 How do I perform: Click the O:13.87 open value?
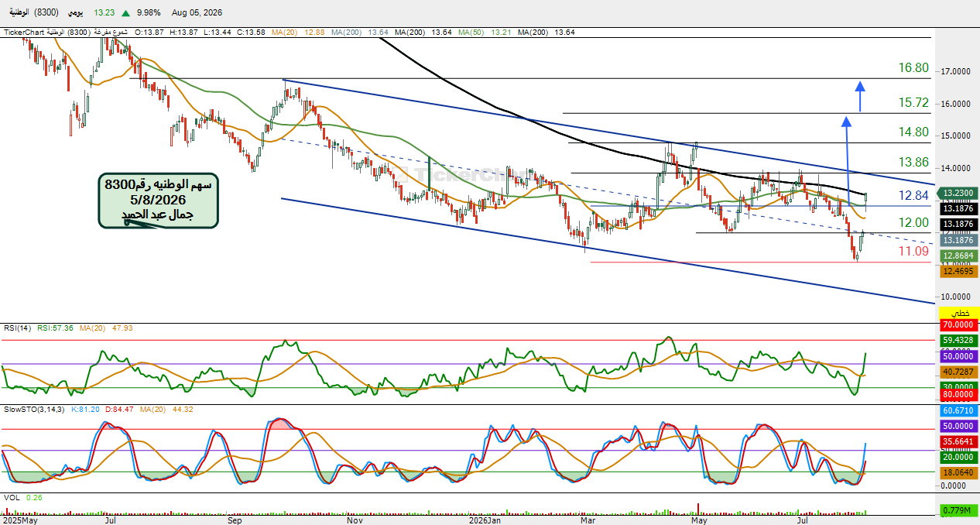pyautogui.click(x=149, y=33)
